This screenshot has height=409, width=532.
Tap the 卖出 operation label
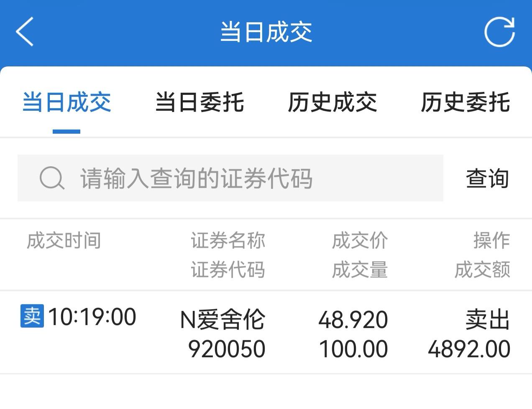pos(488,320)
